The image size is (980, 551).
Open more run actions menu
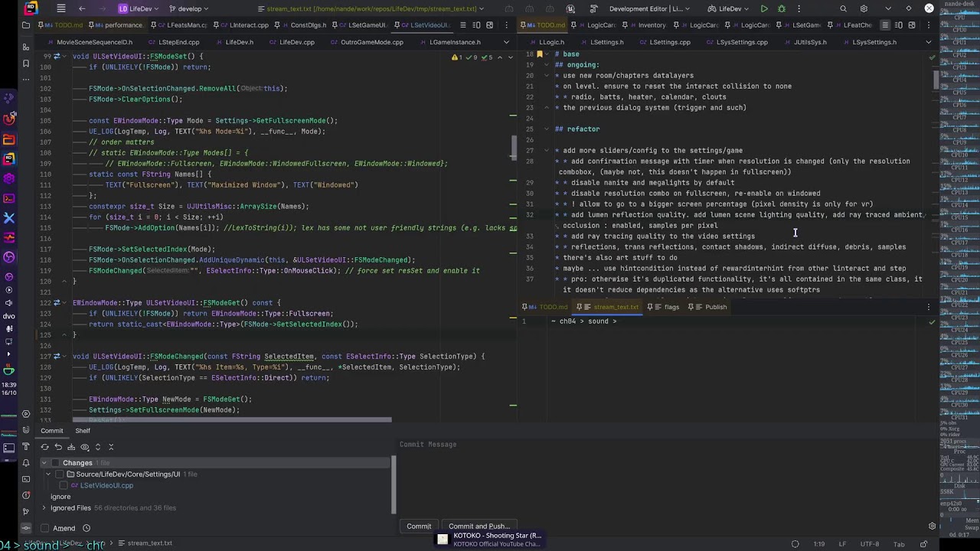(799, 9)
